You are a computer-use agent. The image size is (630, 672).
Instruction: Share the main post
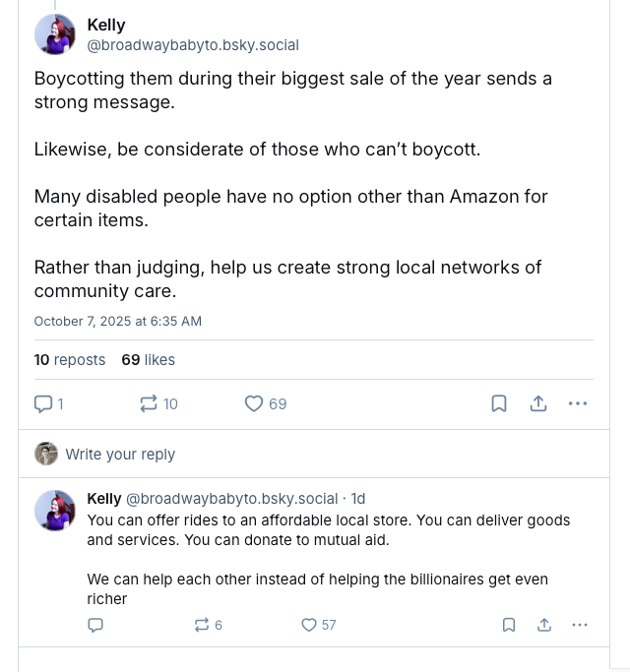[538, 403]
